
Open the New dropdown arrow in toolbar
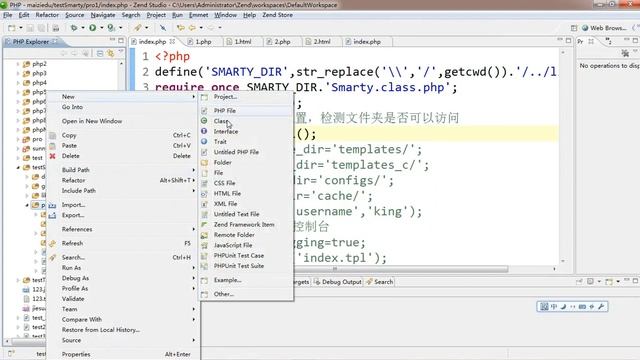click(x=21, y=28)
